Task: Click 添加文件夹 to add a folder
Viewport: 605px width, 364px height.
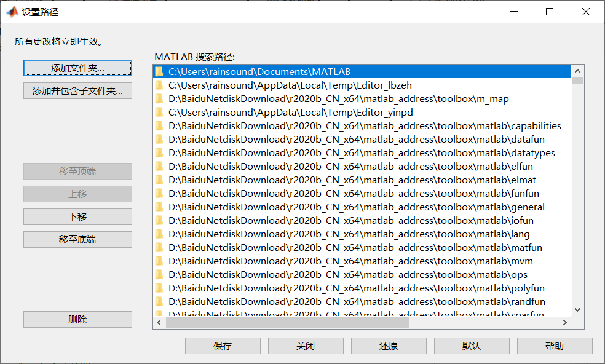Action: click(77, 68)
